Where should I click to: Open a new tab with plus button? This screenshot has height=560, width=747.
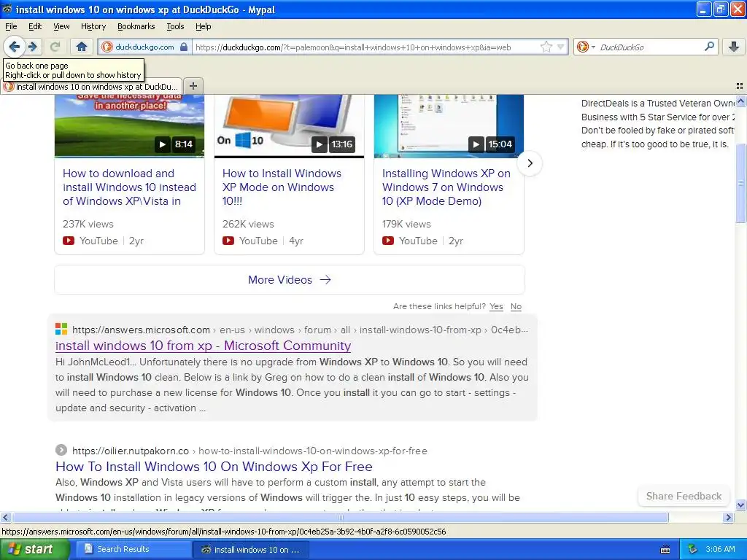coord(193,86)
